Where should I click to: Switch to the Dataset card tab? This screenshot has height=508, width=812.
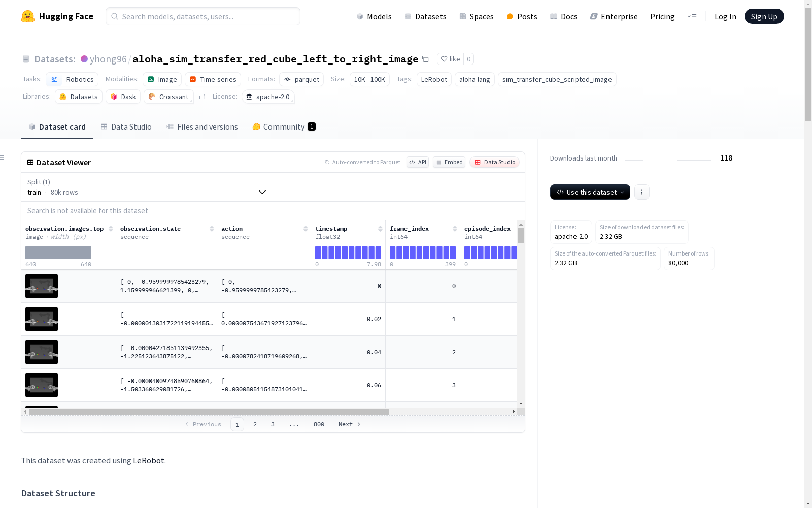[57, 127]
